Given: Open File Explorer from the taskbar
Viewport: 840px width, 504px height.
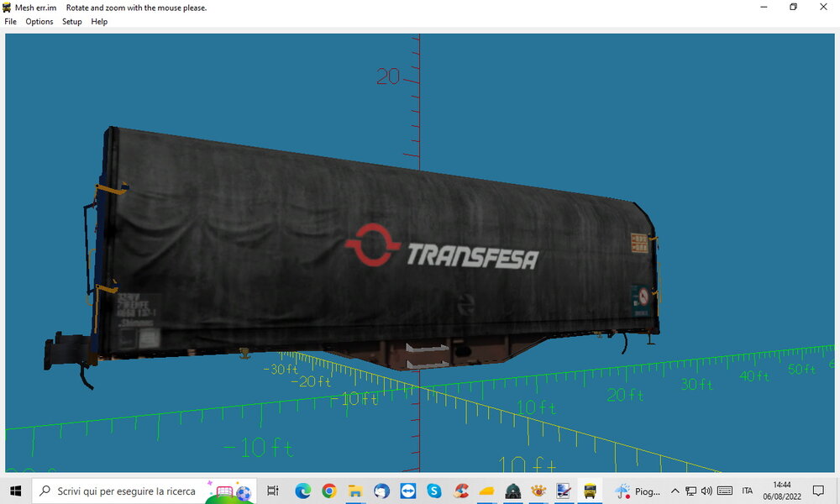Looking at the screenshot, I should [355, 491].
